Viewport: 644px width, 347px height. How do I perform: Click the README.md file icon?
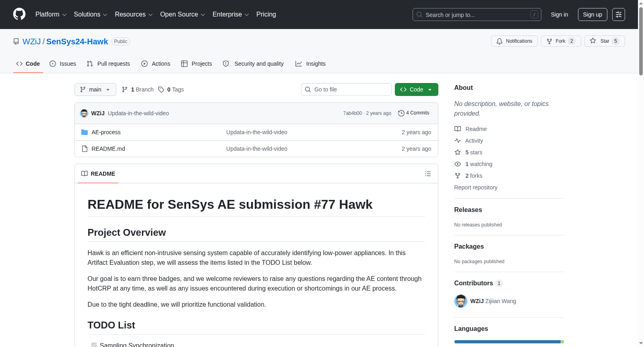[x=85, y=149]
